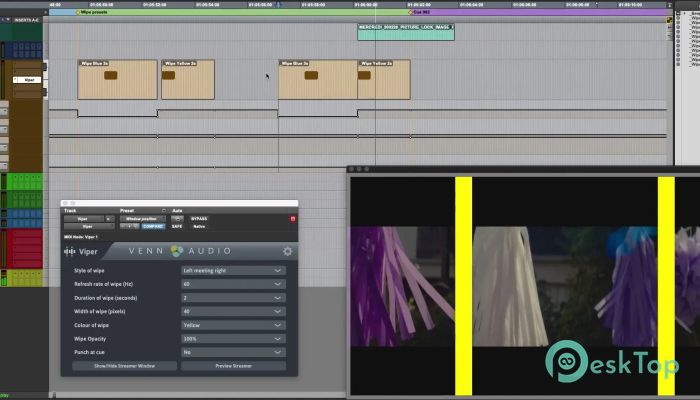
Task: Open the Width of wipe dropdown
Action: [233, 311]
